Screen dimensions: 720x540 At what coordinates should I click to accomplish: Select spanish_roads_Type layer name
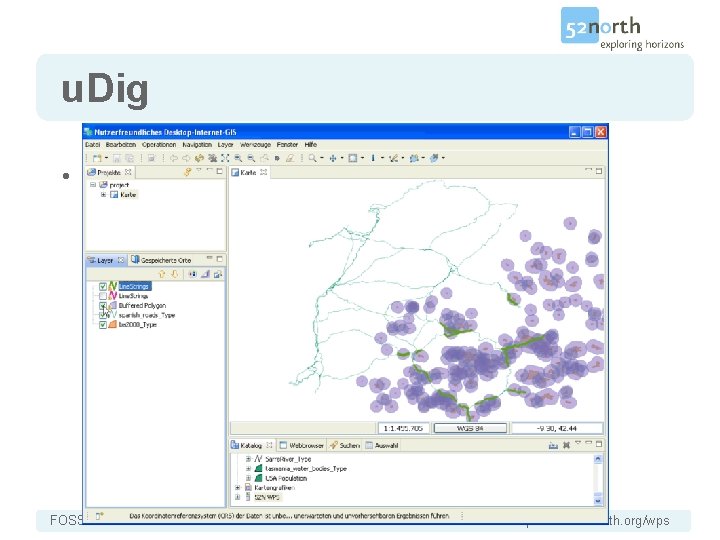[x=147, y=315]
